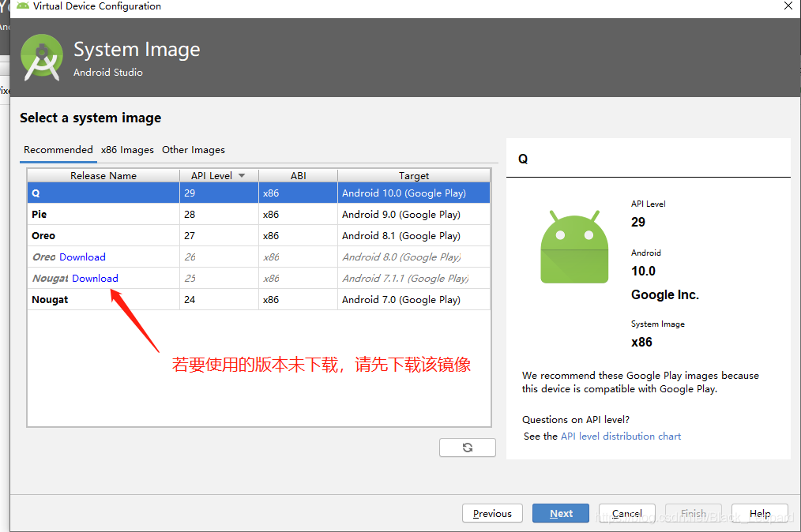Click the Android 8.1 (Google Play) target cell
The height and width of the screenshot is (532, 801).
414,236
